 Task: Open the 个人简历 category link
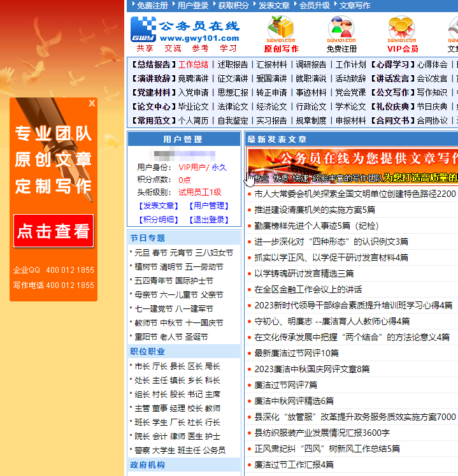[194, 121]
